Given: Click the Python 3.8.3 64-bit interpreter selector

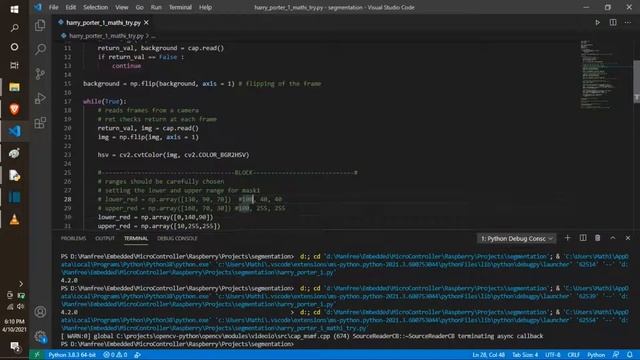Looking at the screenshot, I should [72, 355].
